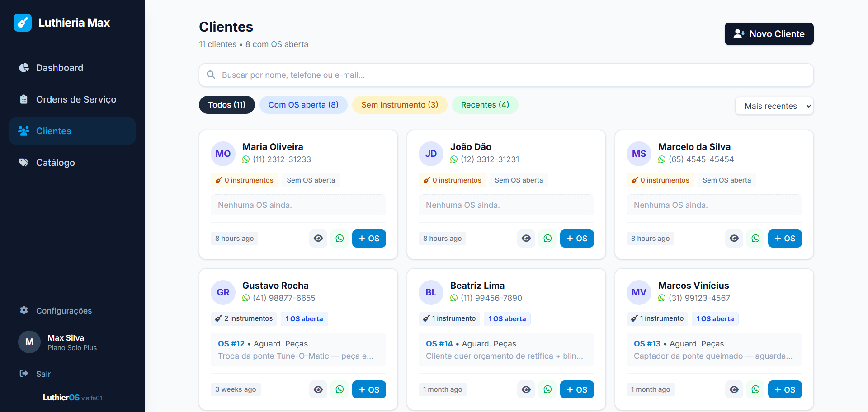
Task: Open OS #13 link in Marcos's card
Action: 647,344
